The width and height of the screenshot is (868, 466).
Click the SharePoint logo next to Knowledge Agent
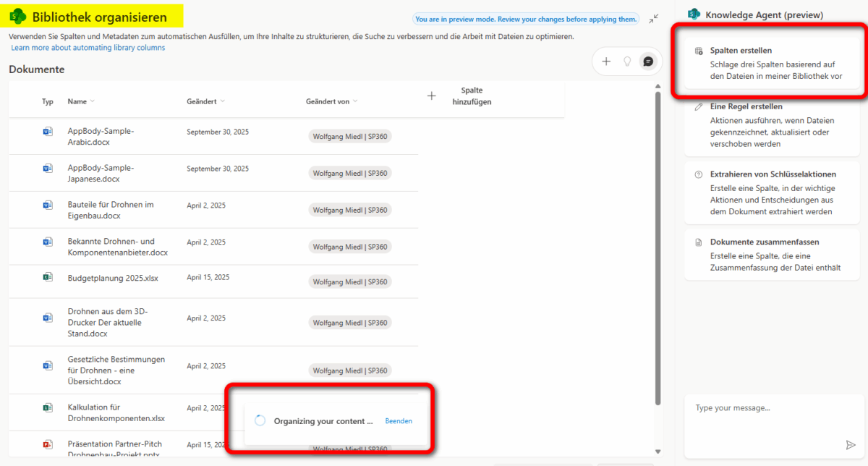(694, 14)
